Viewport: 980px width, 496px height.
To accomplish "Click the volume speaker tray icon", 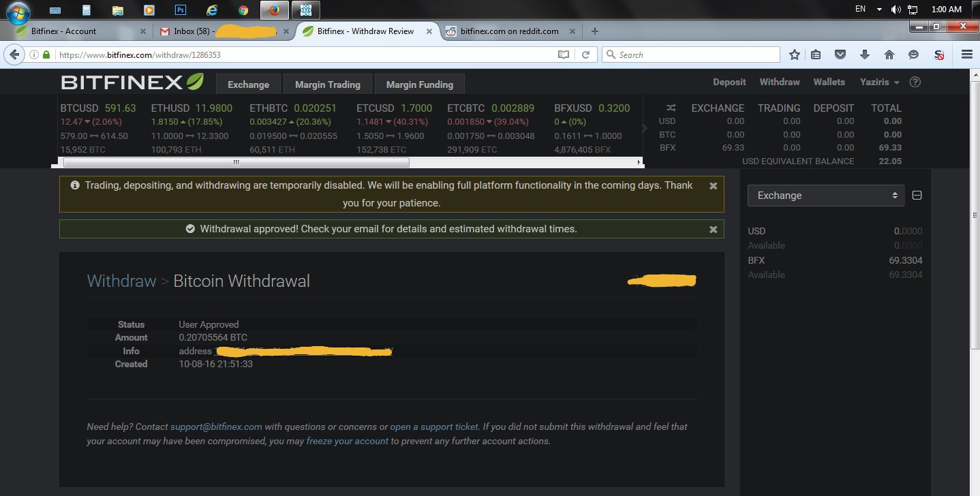I will tap(896, 10).
